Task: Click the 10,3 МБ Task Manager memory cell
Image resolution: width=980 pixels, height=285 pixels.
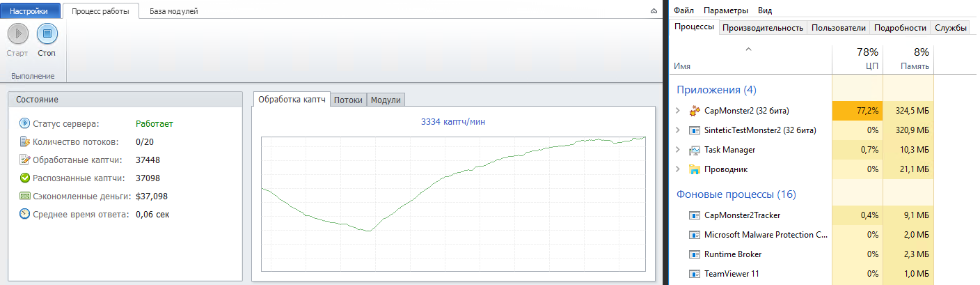Action: tap(908, 149)
